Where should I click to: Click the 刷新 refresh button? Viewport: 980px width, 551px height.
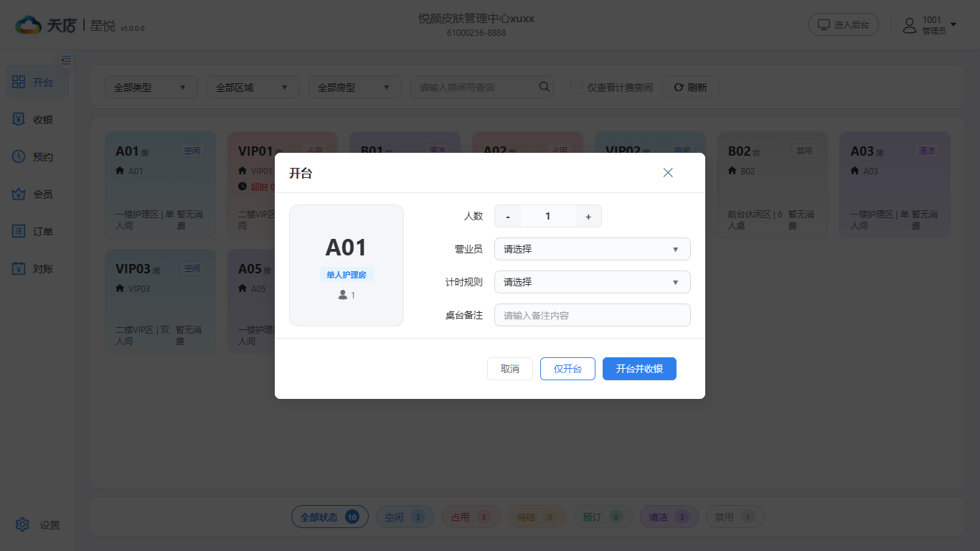[x=690, y=87]
